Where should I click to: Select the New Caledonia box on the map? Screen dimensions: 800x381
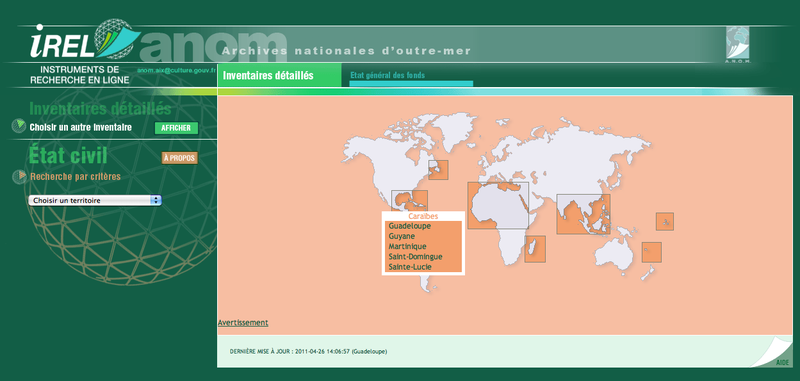652,252
